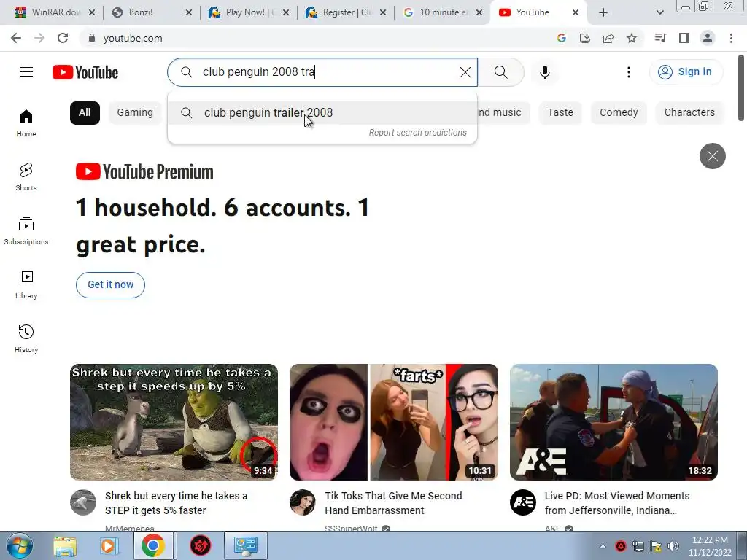Bookmark this page with the star icon
Image resolution: width=747 pixels, height=560 pixels.
(631, 38)
